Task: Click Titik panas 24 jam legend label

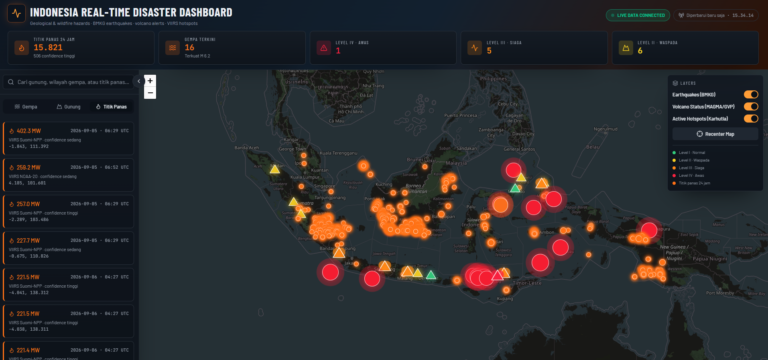Action: [x=695, y=183]
